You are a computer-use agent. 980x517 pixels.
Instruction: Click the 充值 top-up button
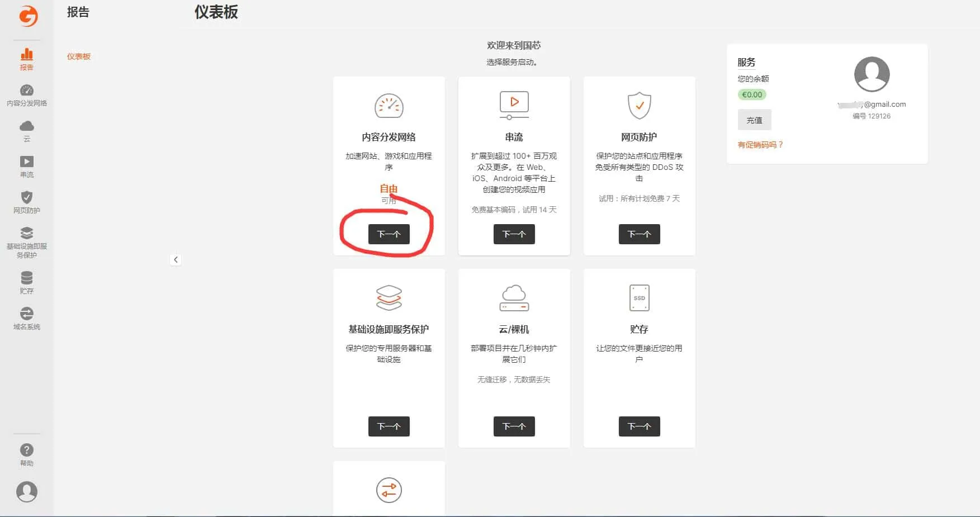[755, 120]
